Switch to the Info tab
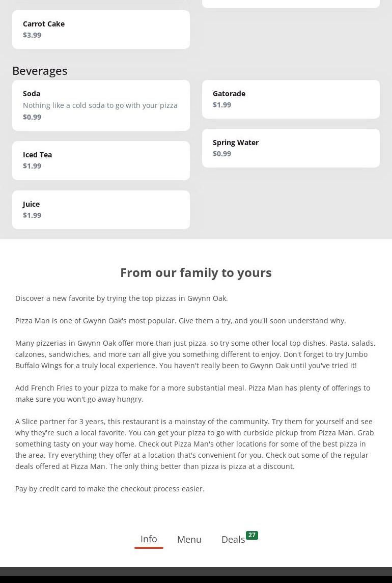Screen dimensions: 392x583 (x=149, y=539)
